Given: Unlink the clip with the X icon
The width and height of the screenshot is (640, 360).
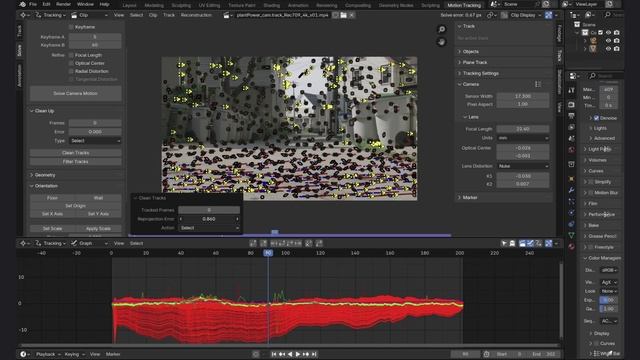Looking at the screenshot, I should click(x=351, y=15).
